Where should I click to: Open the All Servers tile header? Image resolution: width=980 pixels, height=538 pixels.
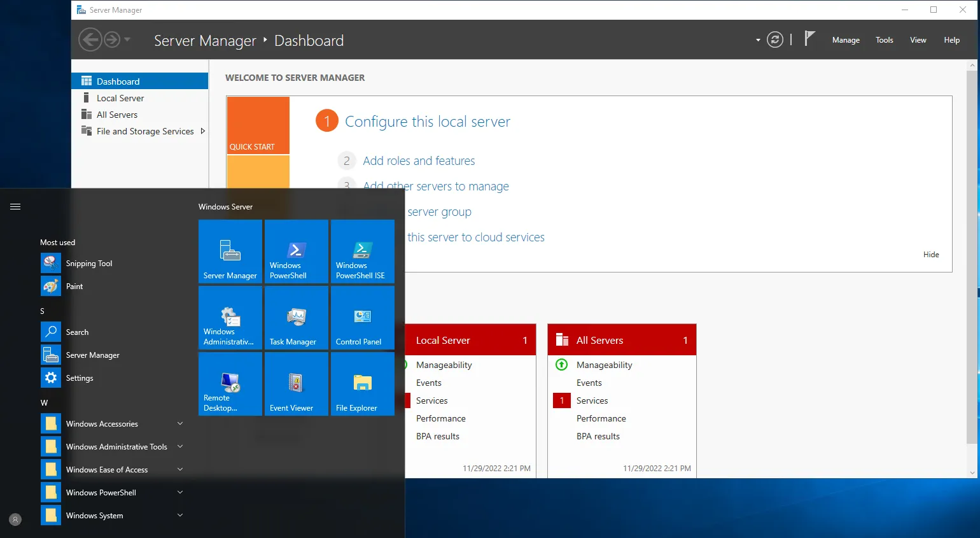(x=622, y=340)
